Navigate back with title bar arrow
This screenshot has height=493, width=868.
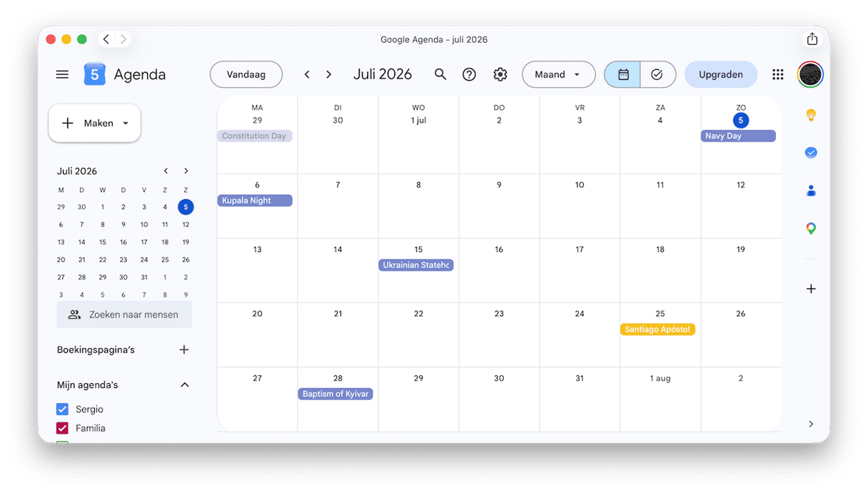(x=106, y=39)
